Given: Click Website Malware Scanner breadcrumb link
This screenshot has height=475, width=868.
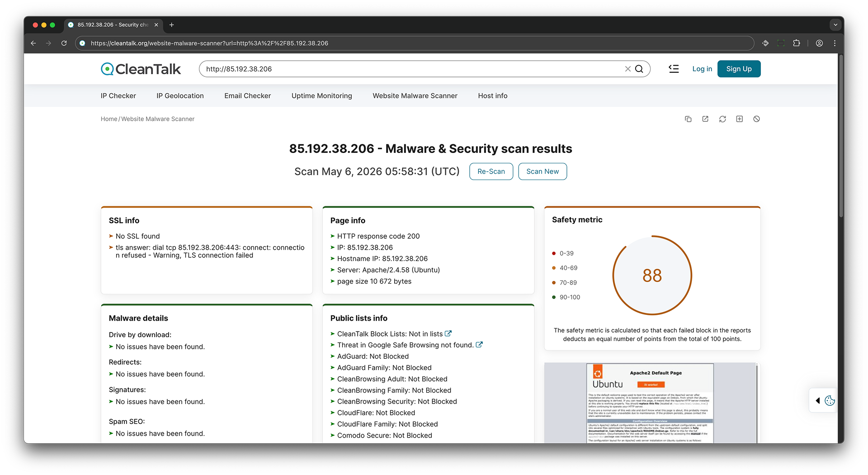Looking at the screenshot, I should click(158, 119).
